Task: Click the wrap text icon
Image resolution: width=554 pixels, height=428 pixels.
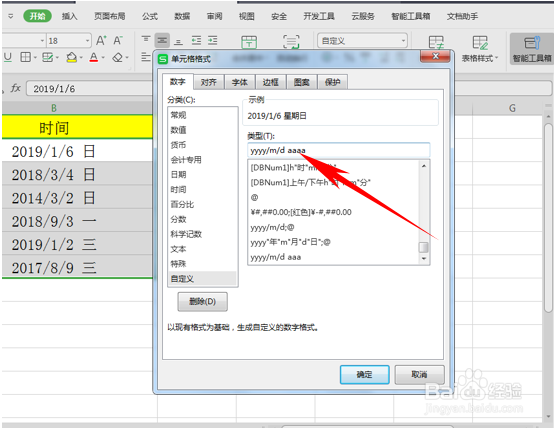Action: (291, 42)
